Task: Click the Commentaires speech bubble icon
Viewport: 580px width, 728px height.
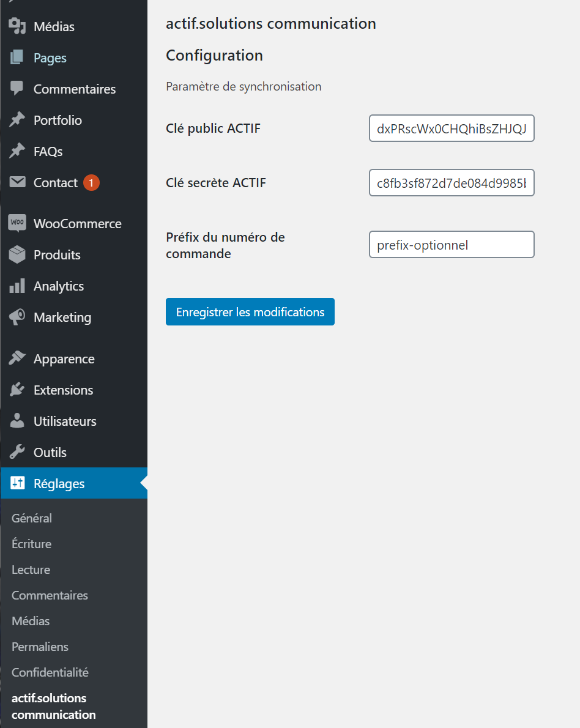Action: 17,89
